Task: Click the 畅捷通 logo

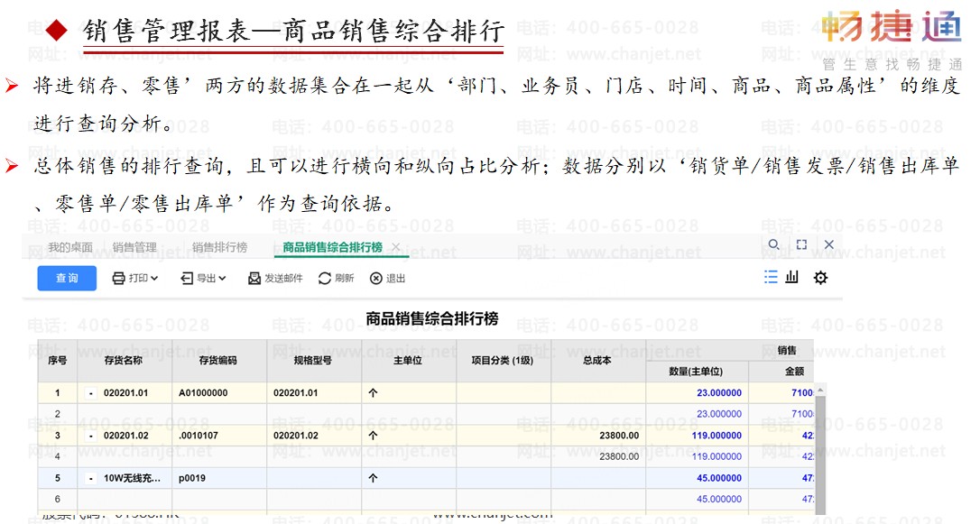Action: [892, 27]
